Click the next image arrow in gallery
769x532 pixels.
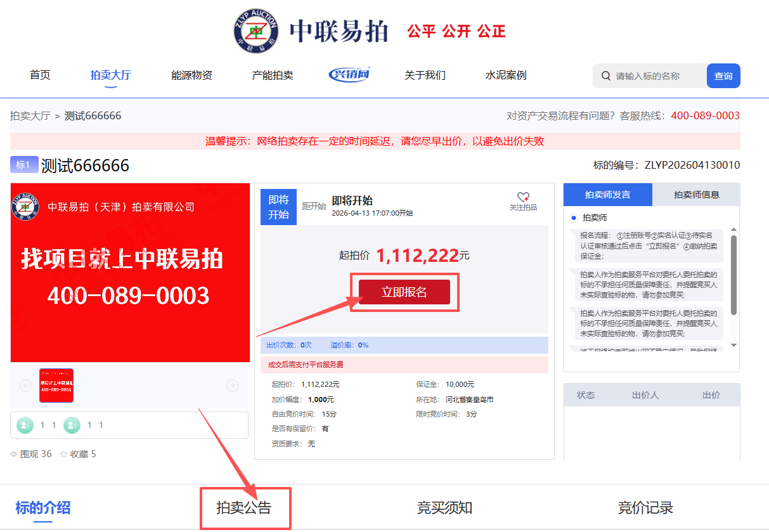[233, 386]
